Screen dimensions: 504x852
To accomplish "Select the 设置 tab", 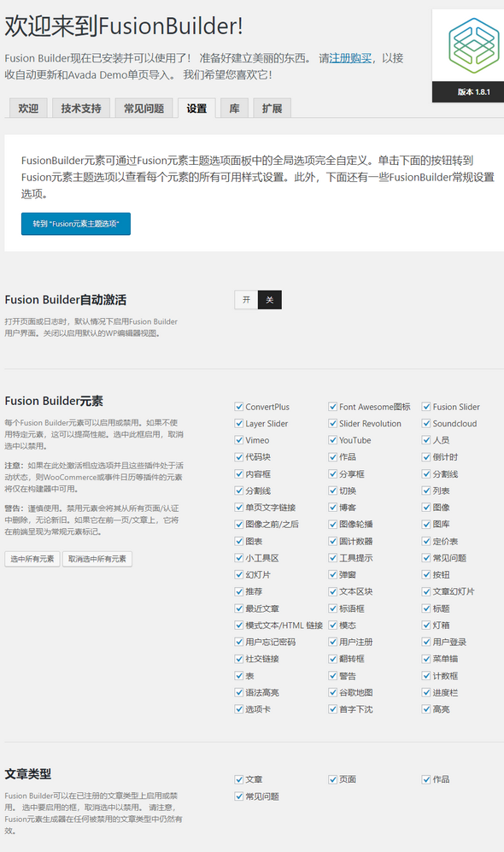I will point(196,109).
